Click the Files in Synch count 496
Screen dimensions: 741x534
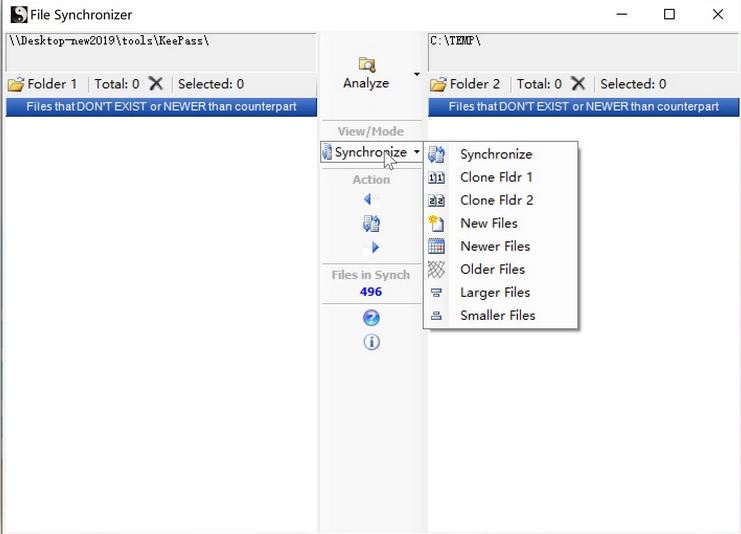coord(371,292)
